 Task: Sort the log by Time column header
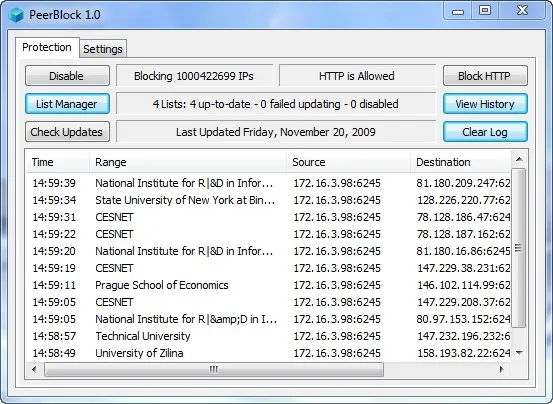[58, 162]
